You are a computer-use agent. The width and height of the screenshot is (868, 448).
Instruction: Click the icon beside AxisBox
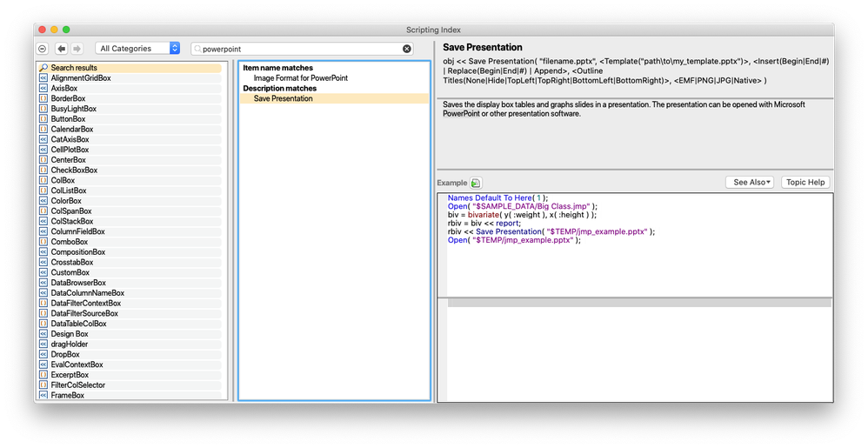pos(43,88)
